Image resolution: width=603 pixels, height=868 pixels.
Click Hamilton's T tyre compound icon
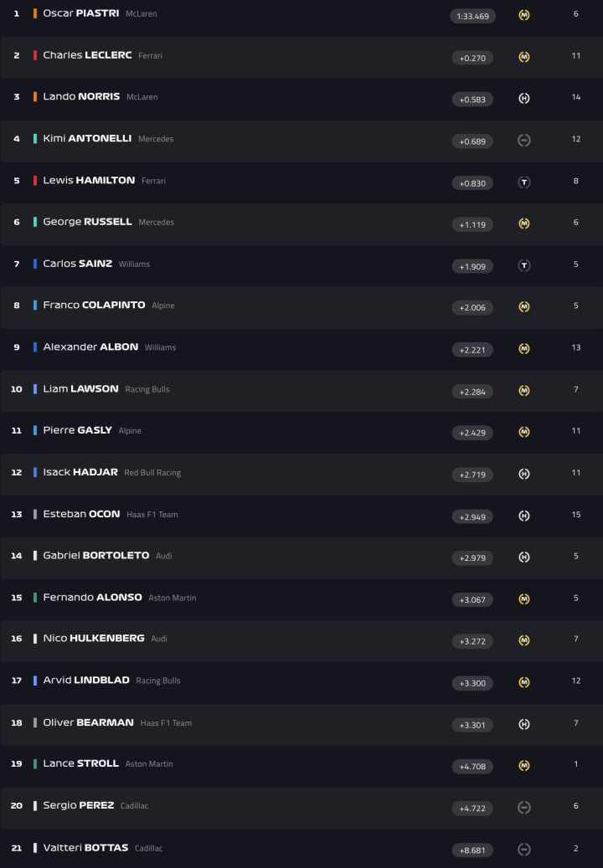coord(524,182)
